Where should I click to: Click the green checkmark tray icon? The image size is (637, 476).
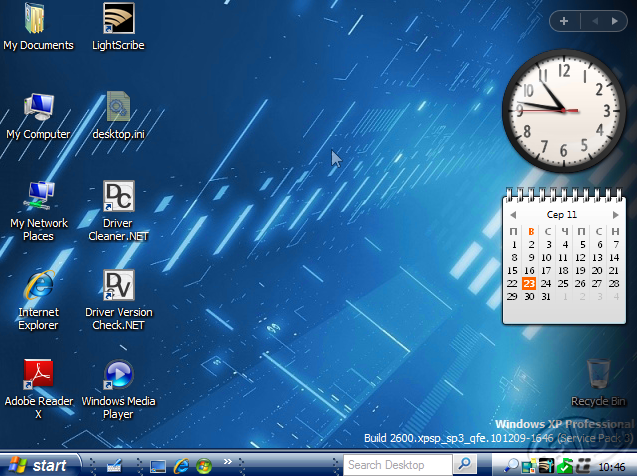coord(565,466)
